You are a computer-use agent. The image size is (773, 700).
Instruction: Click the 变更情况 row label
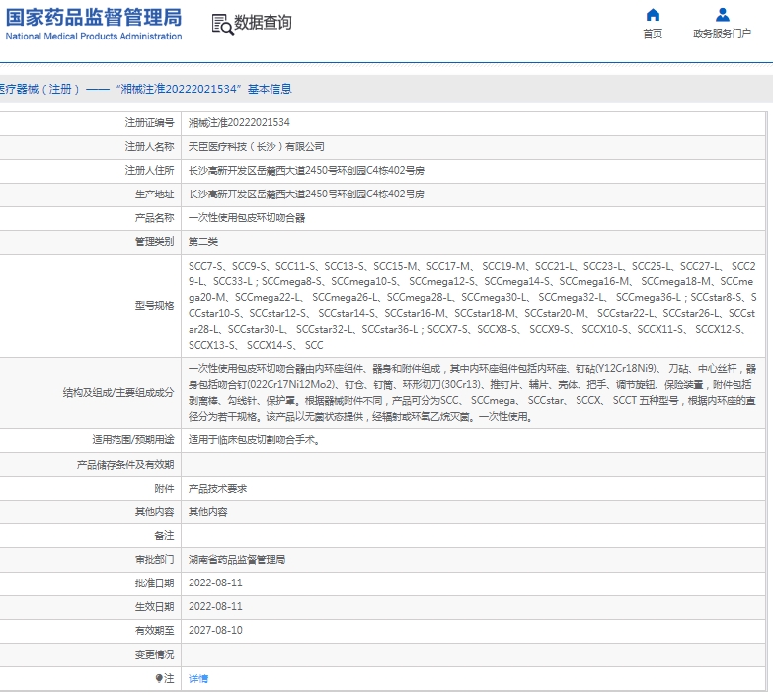tap(154, 655)
